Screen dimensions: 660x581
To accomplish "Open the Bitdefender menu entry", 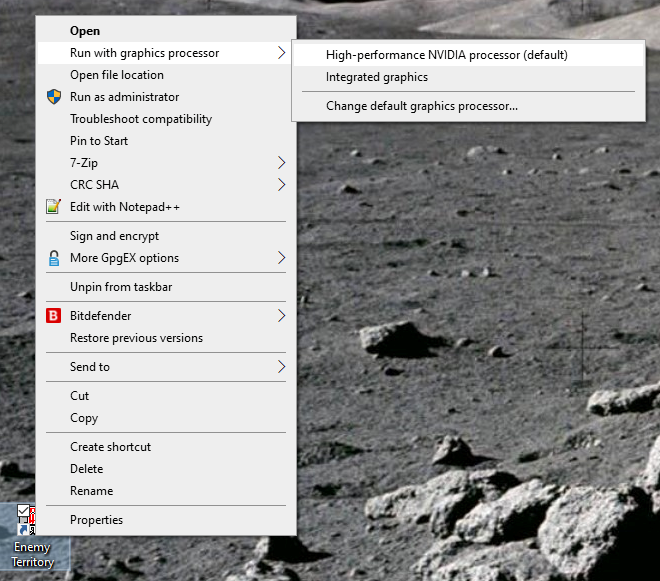I will coord(166,316).
